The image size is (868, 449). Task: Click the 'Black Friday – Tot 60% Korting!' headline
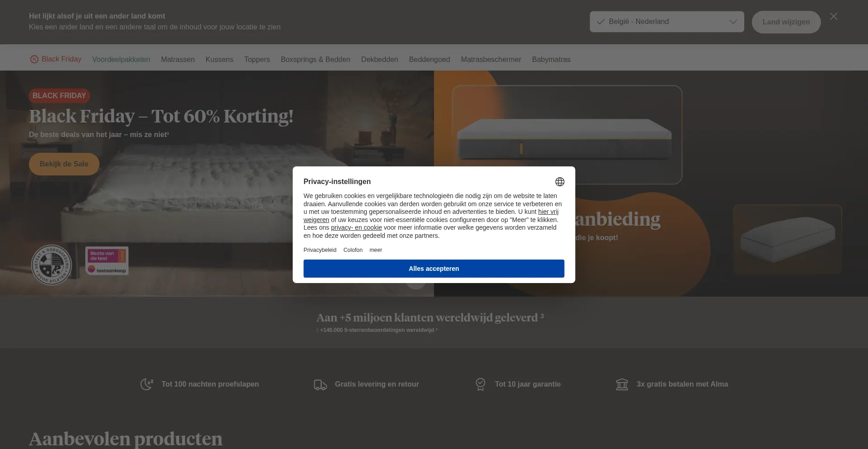click(x=161, y=116)
